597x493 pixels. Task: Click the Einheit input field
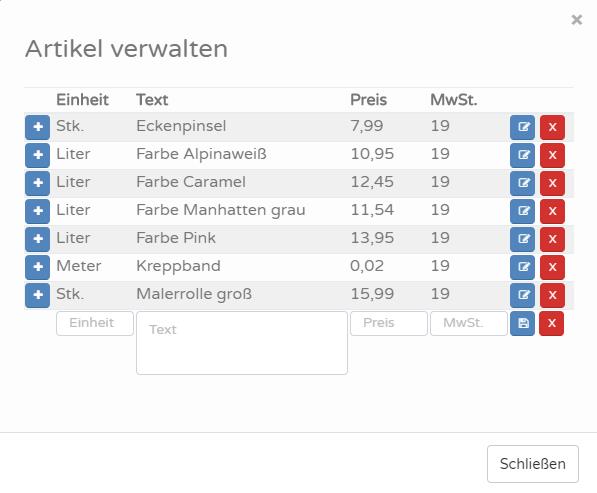pyautogui.click(x=95, y=324)
